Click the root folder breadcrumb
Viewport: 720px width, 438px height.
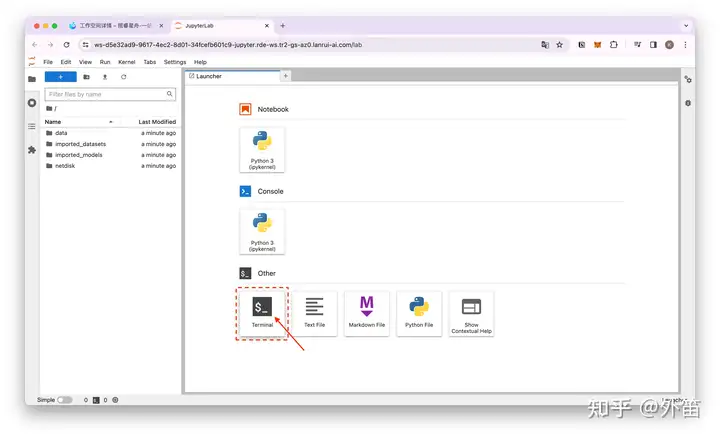point(51,108)
